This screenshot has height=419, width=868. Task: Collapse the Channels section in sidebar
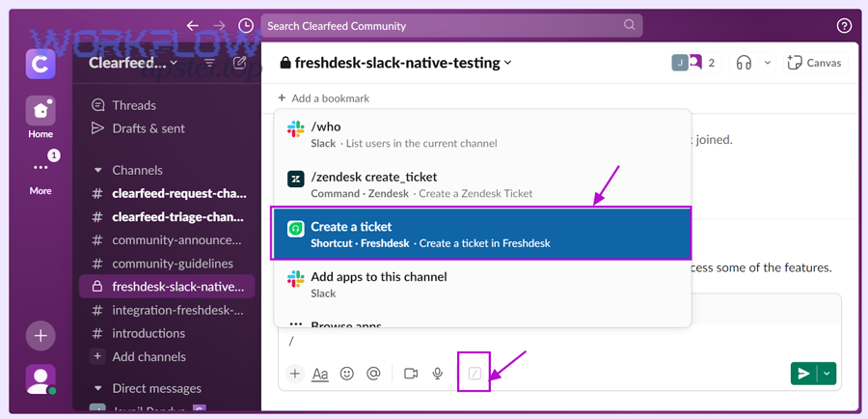tap(97, 170)
